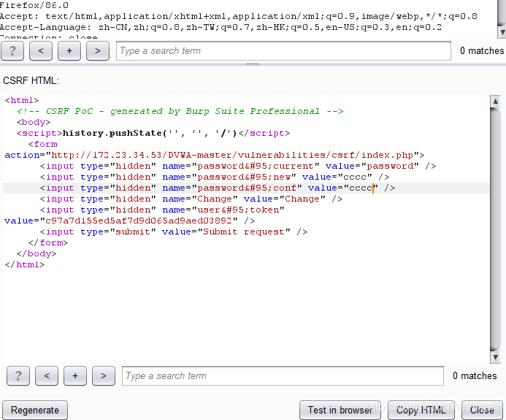506x420 pixels.
Task: Focus the lower search term field
Action: click(283, 375)
